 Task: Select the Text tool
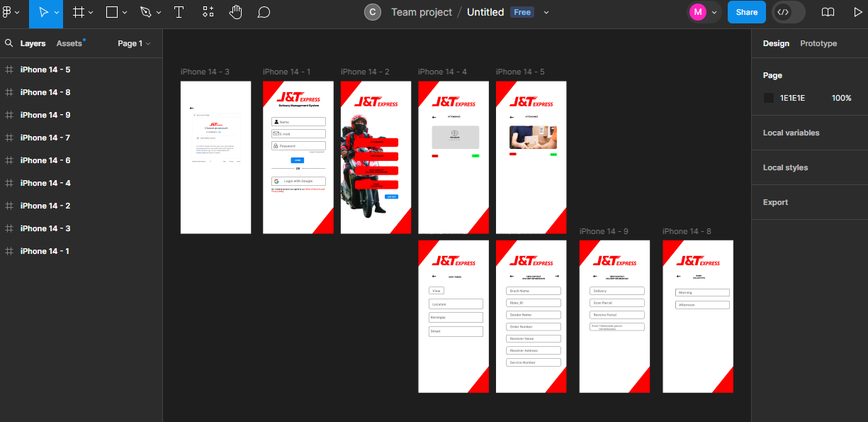(x=179, y=13)
